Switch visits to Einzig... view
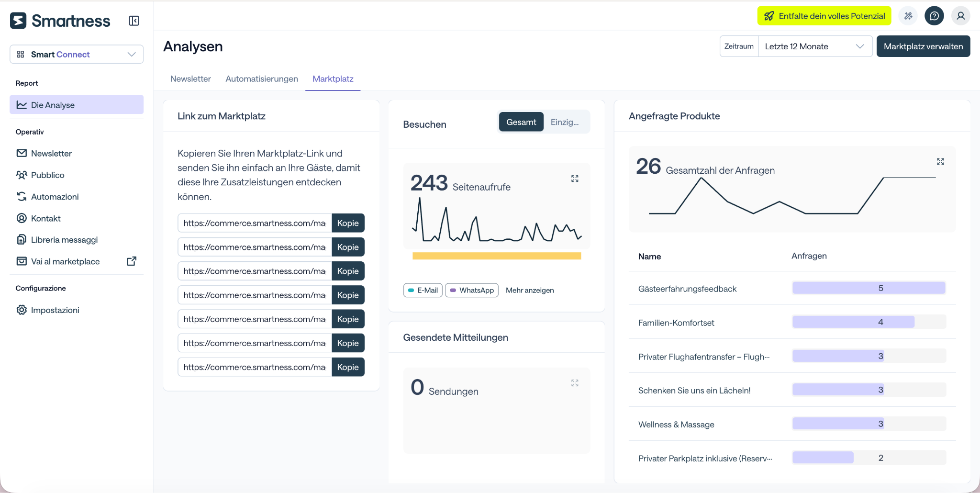 (x=565, y=122)
